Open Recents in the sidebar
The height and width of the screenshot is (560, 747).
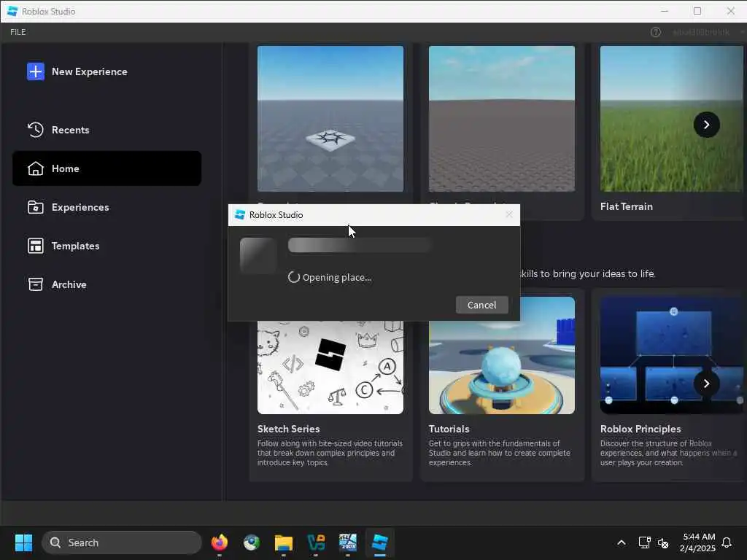point(107,130)
